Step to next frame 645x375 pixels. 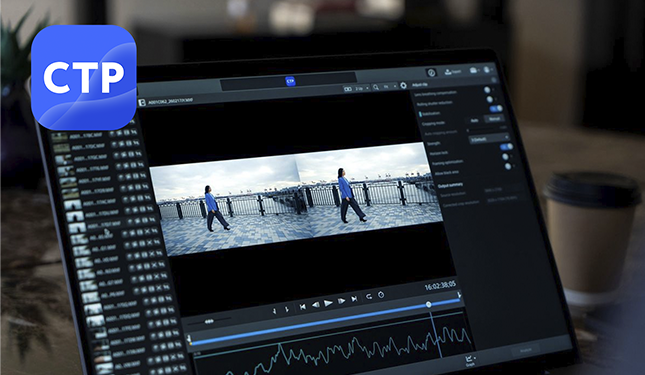pos(341,301)
